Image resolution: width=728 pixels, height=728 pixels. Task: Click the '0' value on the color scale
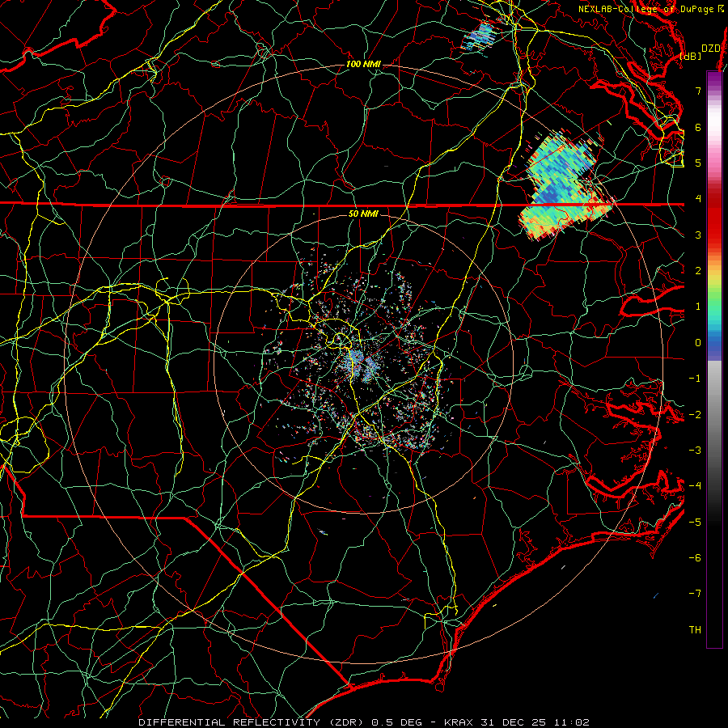click(698, 343)
